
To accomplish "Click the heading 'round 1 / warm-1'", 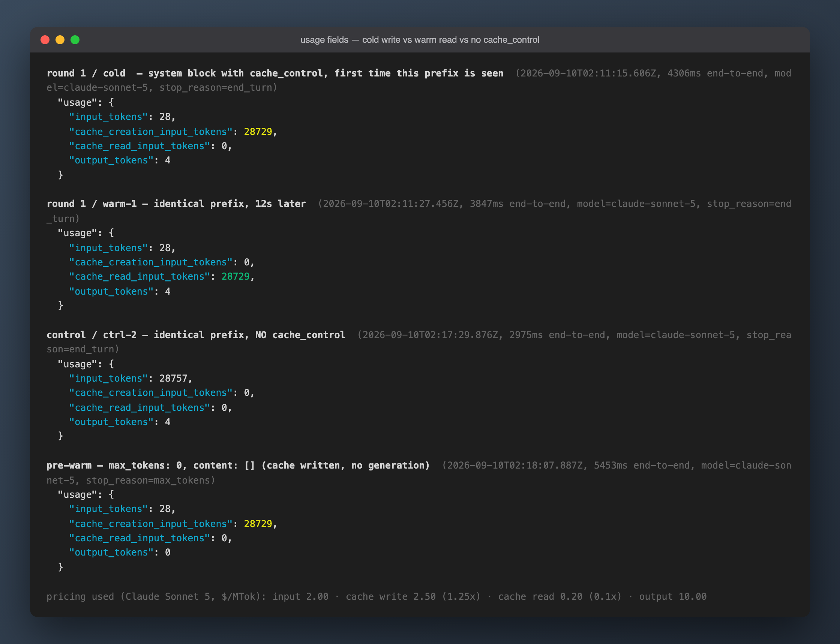I will click(x=91, y=204).
